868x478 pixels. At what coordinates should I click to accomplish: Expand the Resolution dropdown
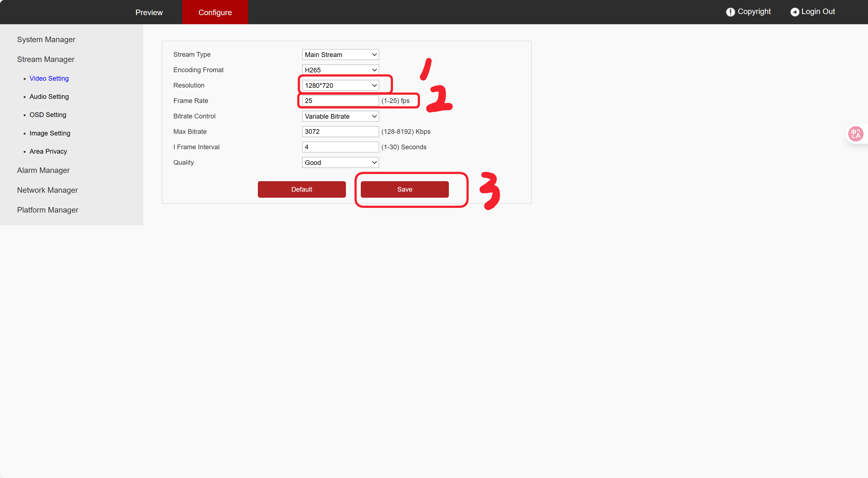pyautogui.click(x=340, y=85)
